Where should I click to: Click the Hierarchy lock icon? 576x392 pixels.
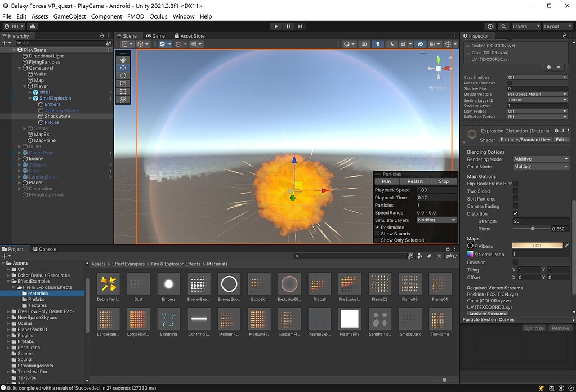102,35
